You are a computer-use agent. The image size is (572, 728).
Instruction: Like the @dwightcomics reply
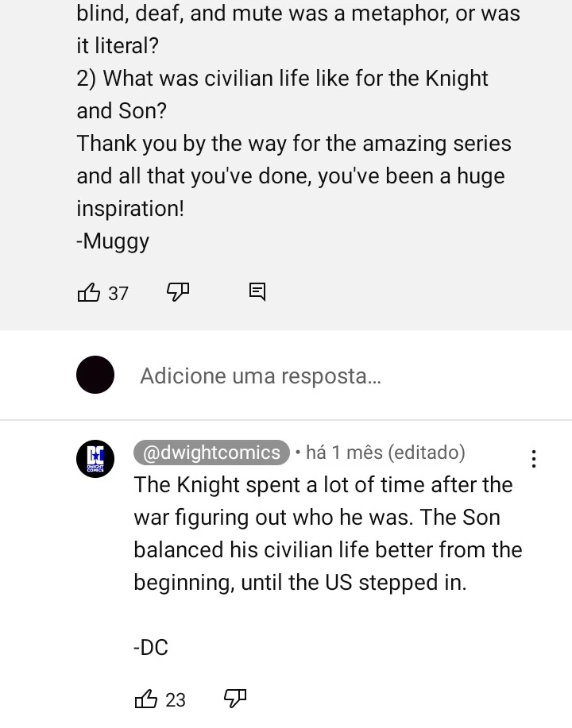tap(146, 699)
